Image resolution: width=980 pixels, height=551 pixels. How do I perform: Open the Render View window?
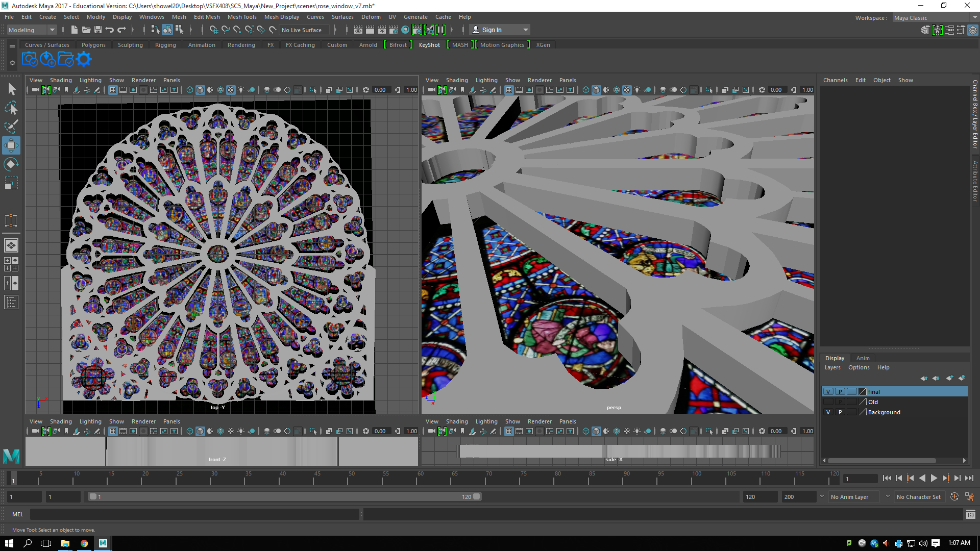pyautogui.click(x=358, y=30)
